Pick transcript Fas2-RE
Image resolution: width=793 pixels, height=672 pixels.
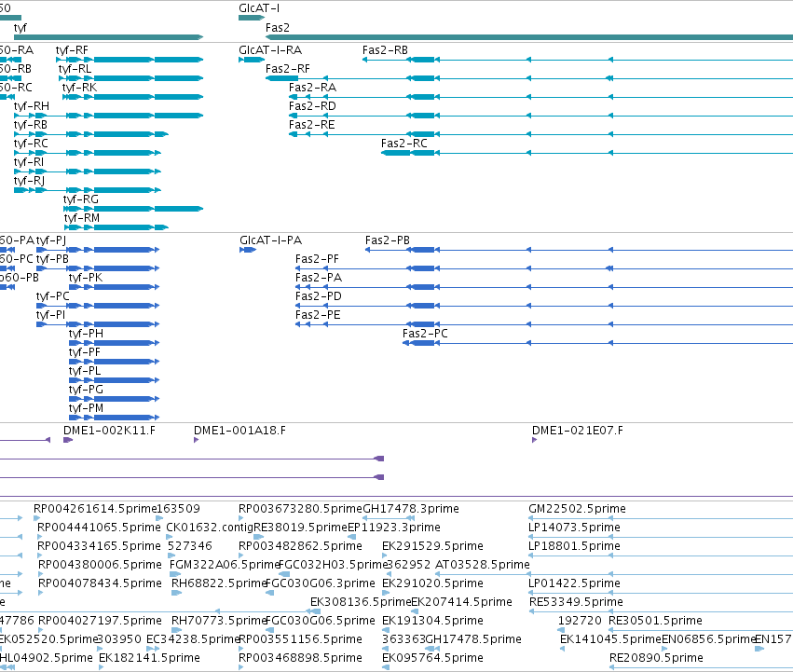point(540,134)
